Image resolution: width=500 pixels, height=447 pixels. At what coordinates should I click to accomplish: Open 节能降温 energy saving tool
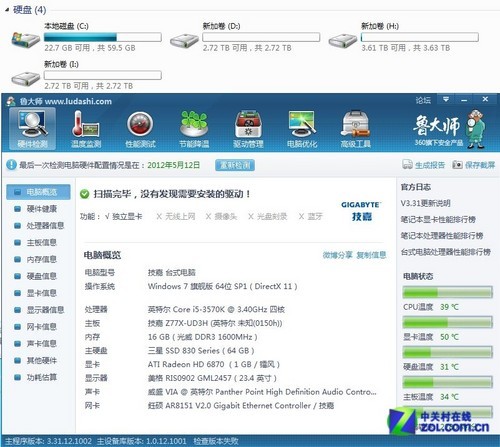pyautogui.click(x=194, y=129)
